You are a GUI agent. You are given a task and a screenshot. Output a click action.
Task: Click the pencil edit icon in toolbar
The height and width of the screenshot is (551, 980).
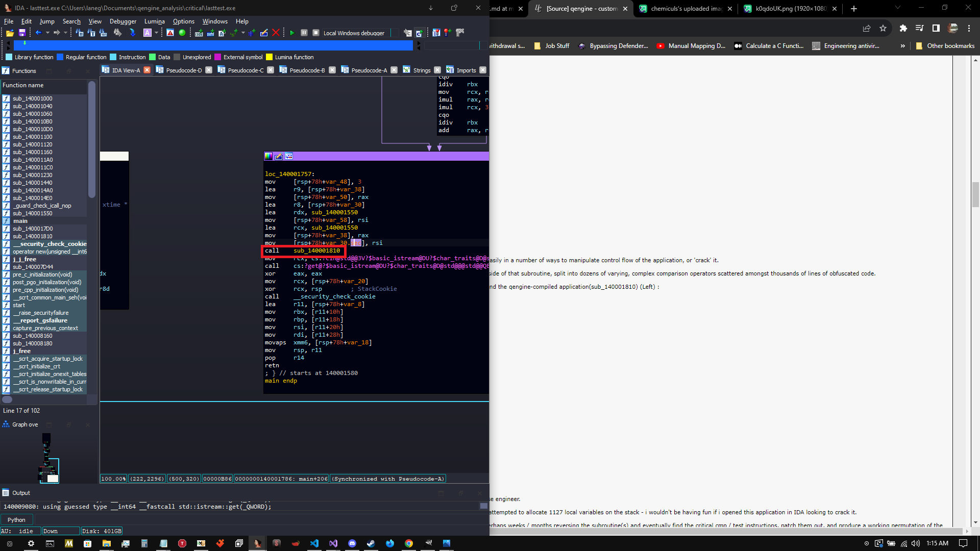[x=264, y=33]
